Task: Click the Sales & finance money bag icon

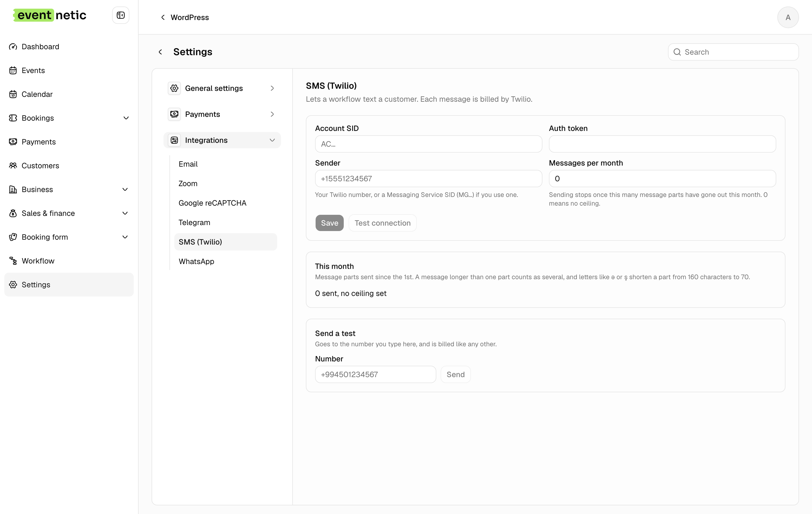Action: coord(13,213)
